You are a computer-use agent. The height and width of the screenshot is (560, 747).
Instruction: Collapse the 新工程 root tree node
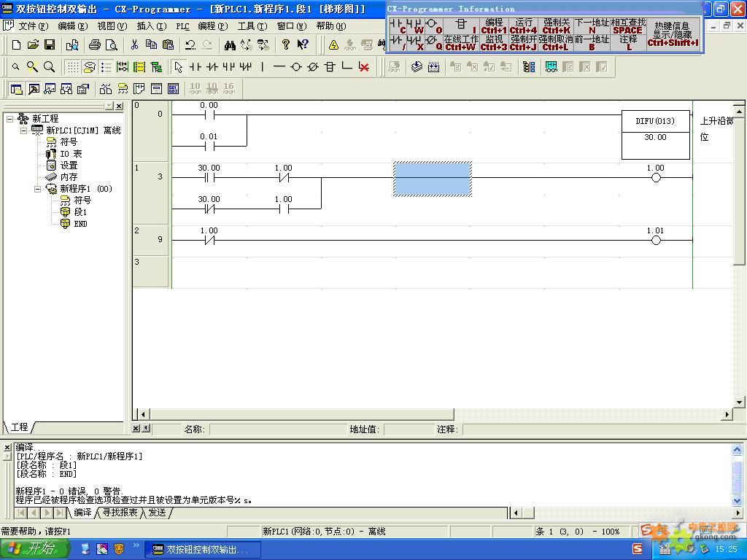(9, 119)
